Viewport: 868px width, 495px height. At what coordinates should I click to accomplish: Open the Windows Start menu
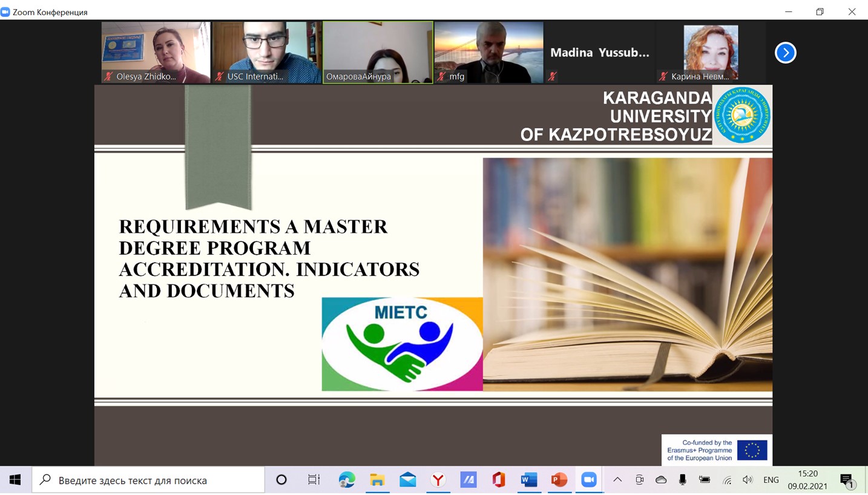tap(15, 480)
